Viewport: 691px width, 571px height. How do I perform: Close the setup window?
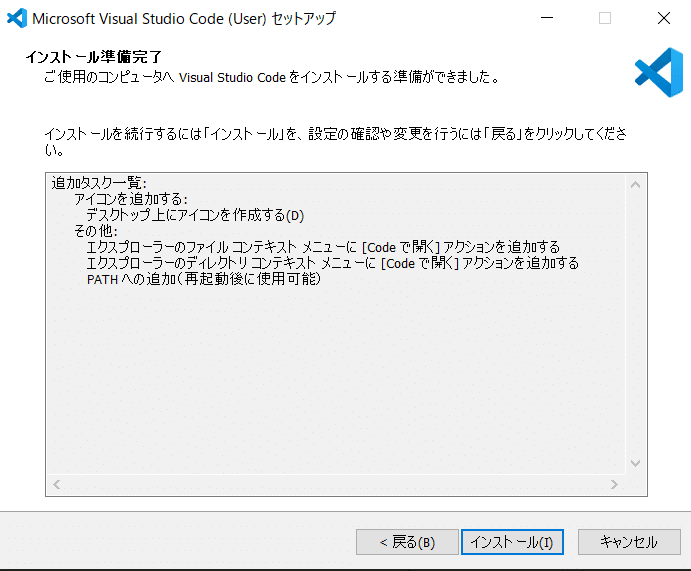(664, 18)
